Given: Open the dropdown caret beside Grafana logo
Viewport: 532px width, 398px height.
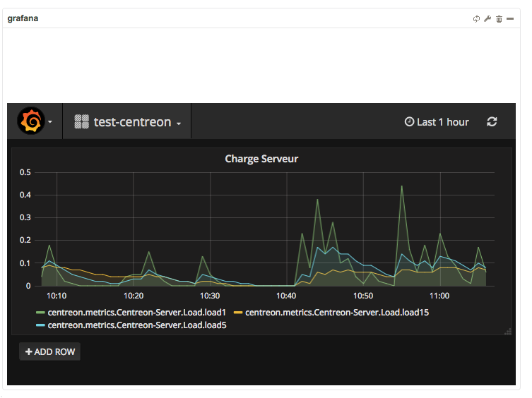Looking at the screenshot, I should [x=50, y=123].
